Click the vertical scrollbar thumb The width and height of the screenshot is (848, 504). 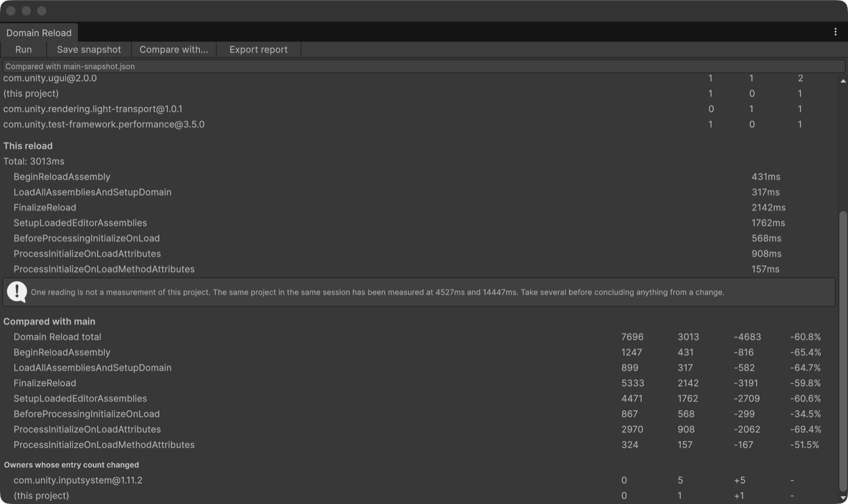tap(843, 351)
